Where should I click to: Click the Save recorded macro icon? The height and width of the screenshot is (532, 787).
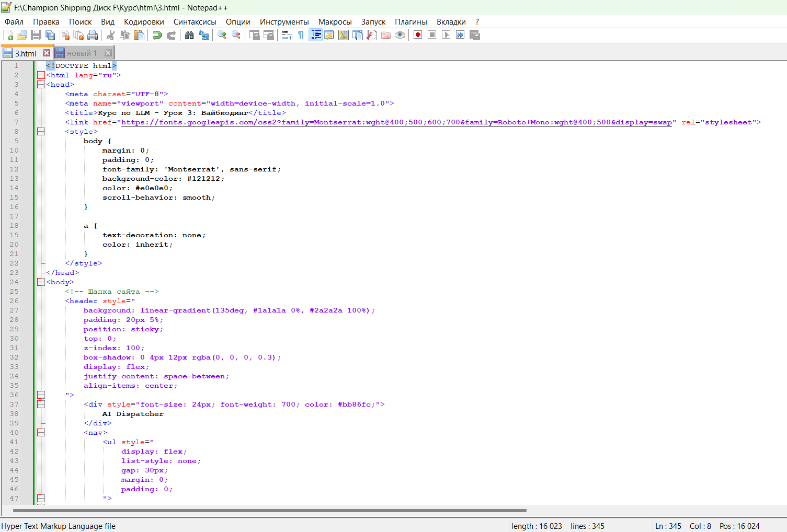point(475,35)
